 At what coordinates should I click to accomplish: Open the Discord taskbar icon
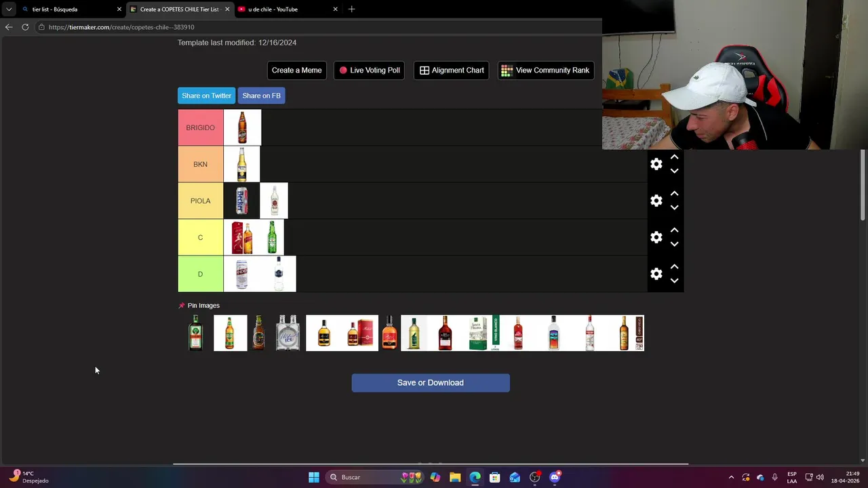click(555, 477)
